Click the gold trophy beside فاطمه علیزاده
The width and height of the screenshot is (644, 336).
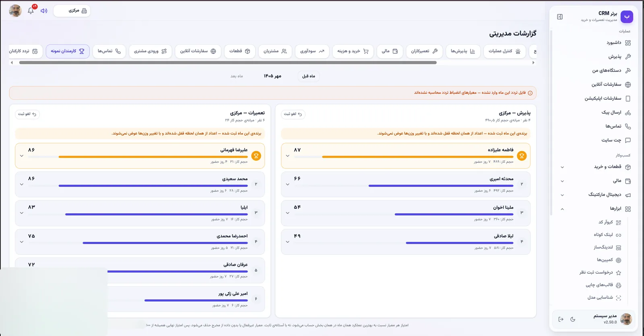click(x=522, y=156)
